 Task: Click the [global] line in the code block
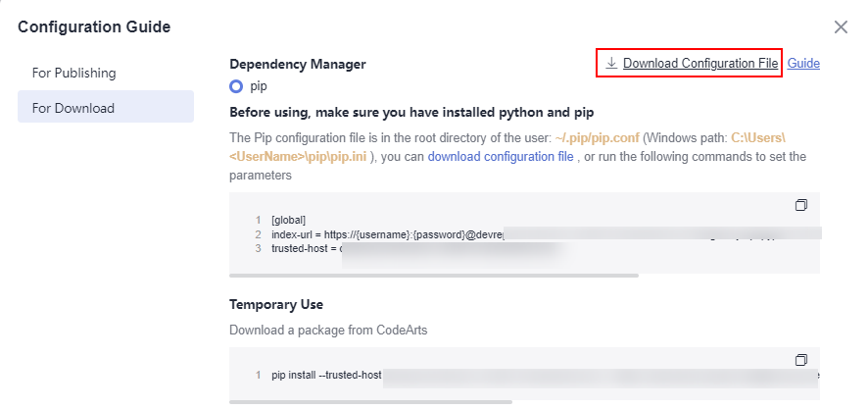[288, 220]
